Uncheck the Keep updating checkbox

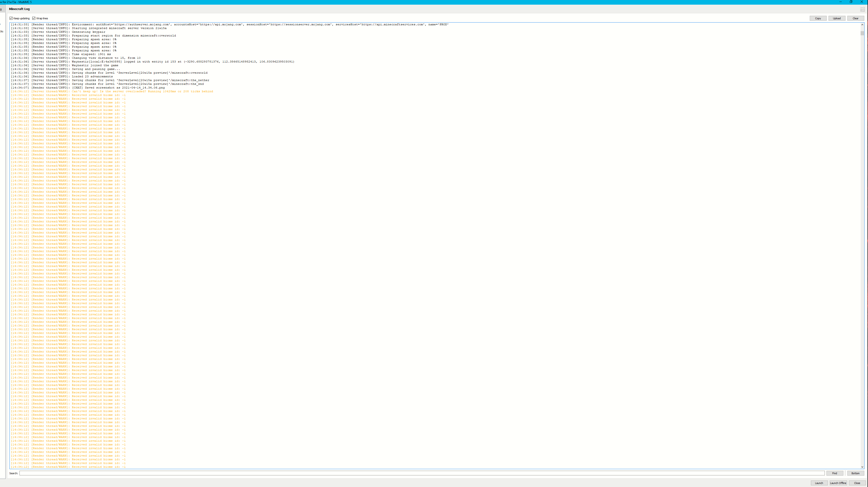click(x=11, y=18)
